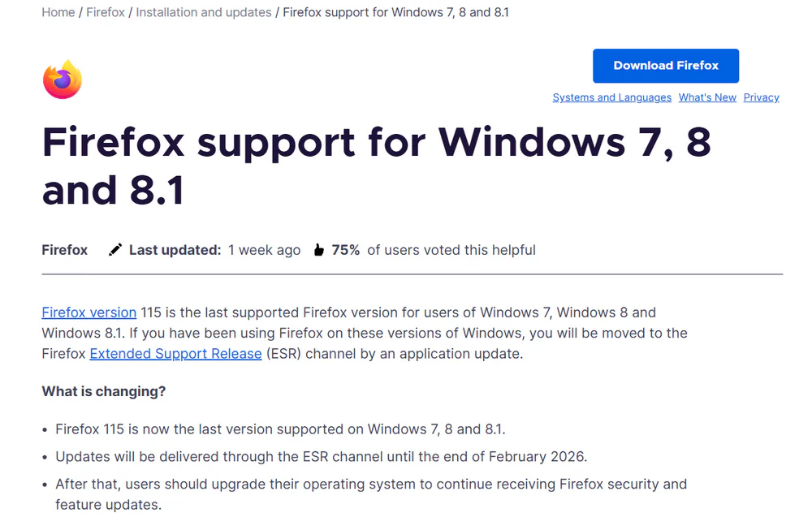The height and width of the screenshot is (517, 812).
Task: Click the "What is changing?" heading
Action: pyautogui.click(x=103, y=390)
